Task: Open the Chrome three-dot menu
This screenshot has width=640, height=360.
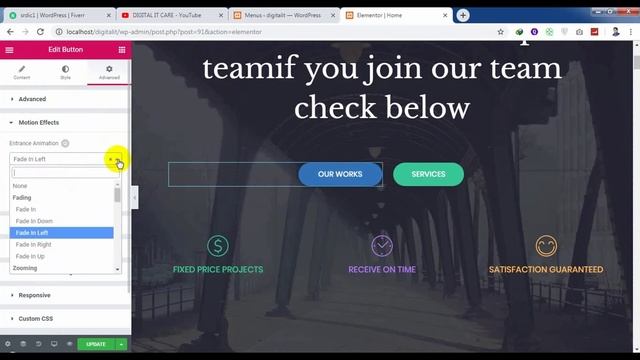Action: (x=631, y=32)
